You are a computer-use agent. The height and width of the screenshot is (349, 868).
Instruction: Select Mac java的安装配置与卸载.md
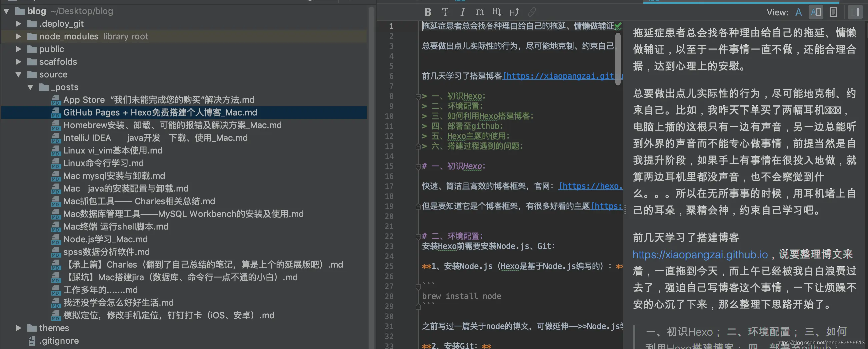coord(126,189)
